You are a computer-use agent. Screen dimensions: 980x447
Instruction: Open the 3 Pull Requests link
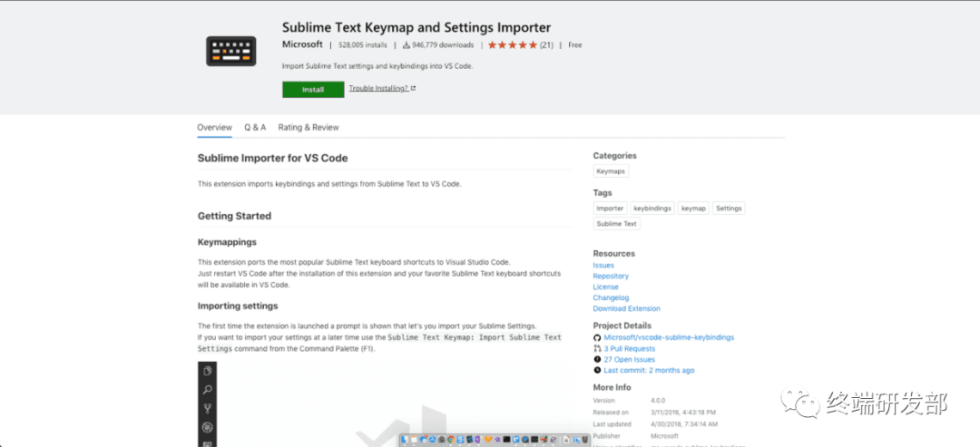click(629, 348)
